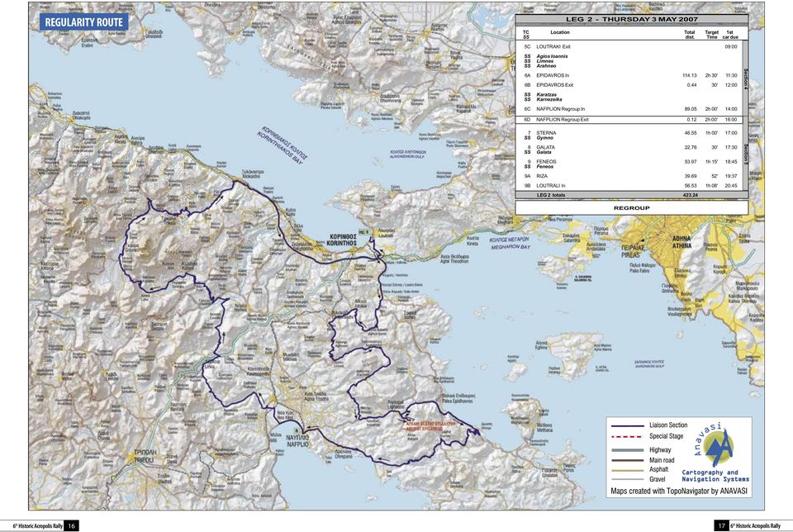Click the LEG 2 - THURSDAY 3 MAY 2007 header

(x=632, y=20)
